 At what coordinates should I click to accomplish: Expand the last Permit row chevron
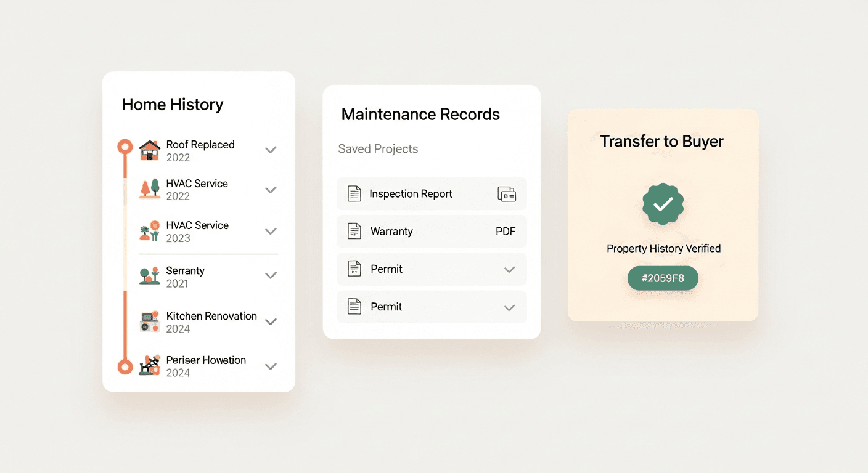[509, 307]
